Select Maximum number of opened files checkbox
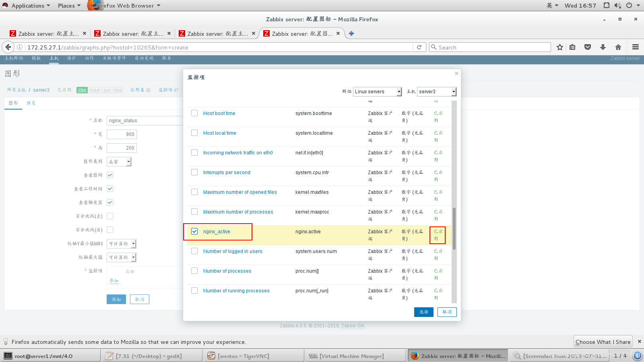The image size is (644, 362). [x=194, y=192]
